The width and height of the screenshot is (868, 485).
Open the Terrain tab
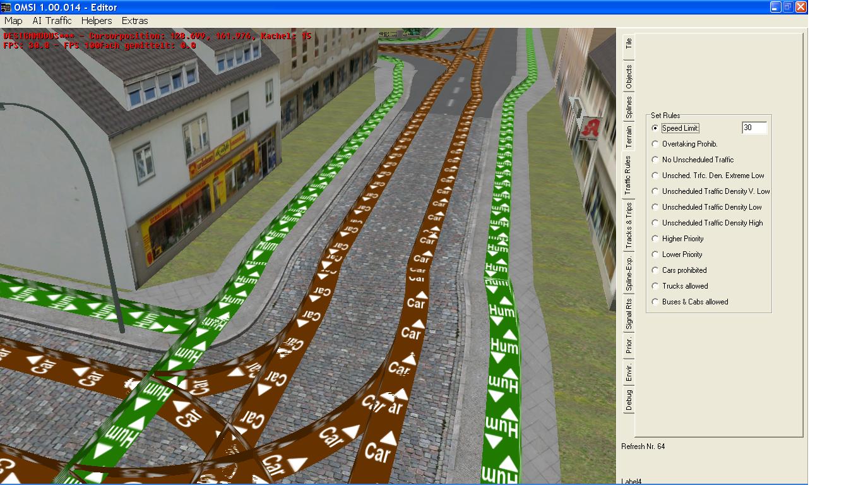coord(629,137)
